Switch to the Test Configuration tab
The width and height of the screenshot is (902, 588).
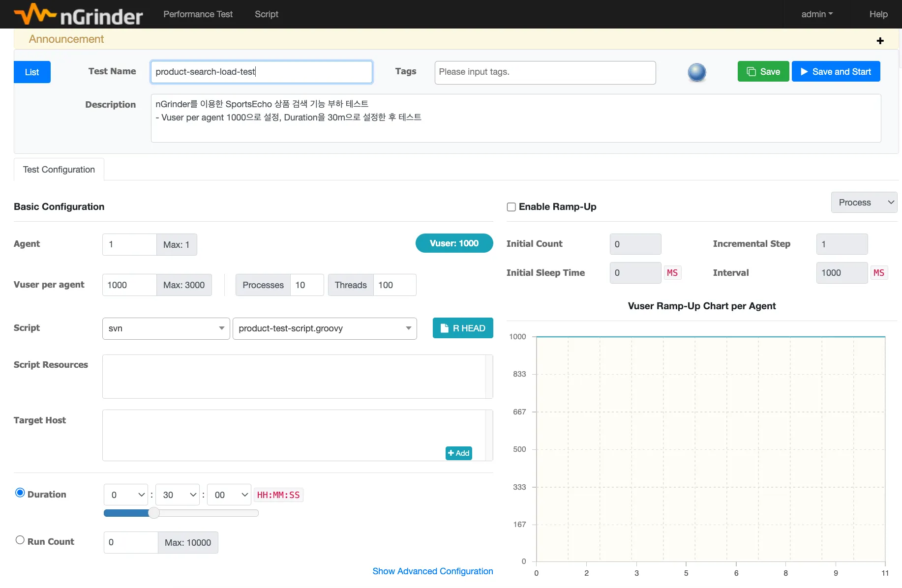point(59,170)
